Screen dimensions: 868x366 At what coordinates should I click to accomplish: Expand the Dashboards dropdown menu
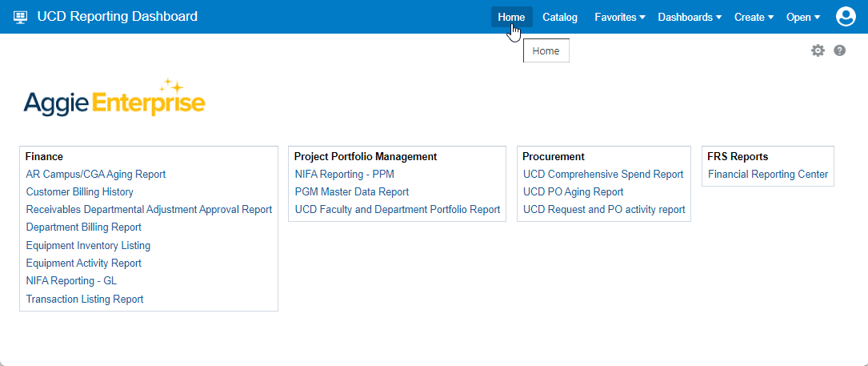coord(690,17)
